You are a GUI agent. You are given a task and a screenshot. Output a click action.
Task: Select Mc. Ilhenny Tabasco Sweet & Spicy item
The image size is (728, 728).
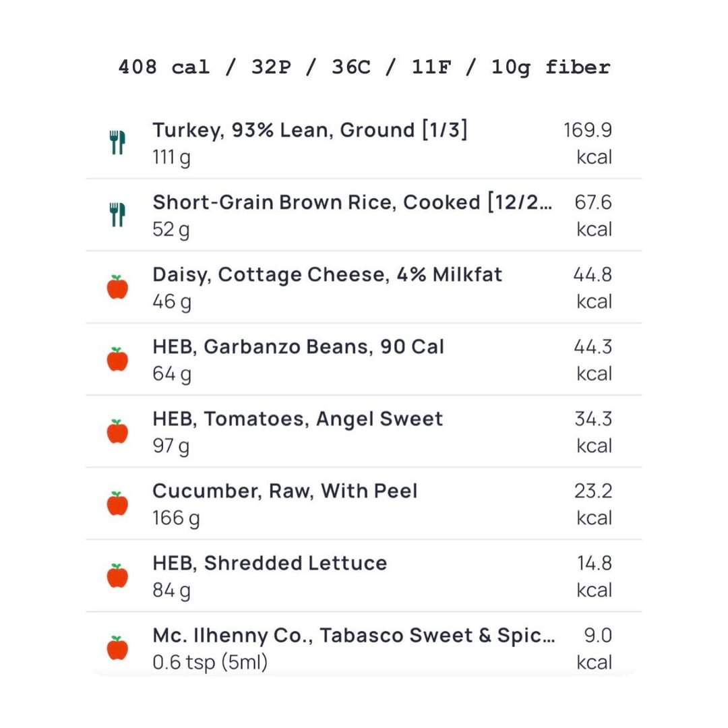[354, 636]
